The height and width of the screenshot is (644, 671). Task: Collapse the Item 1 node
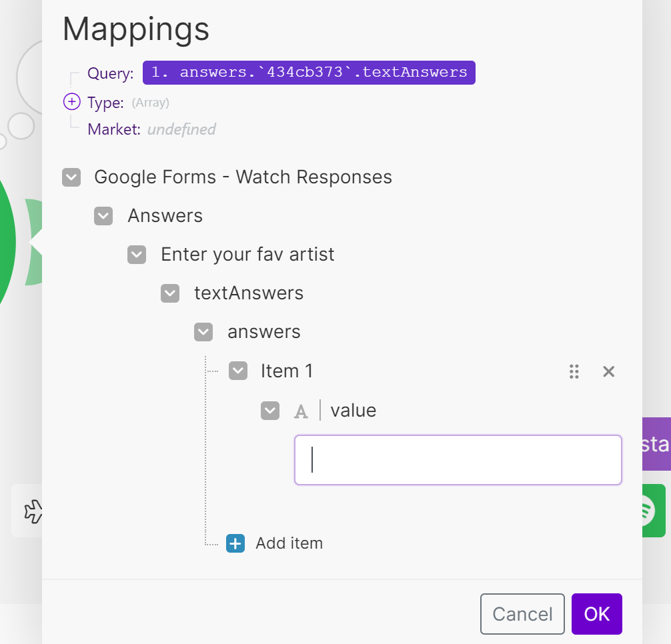238,371
